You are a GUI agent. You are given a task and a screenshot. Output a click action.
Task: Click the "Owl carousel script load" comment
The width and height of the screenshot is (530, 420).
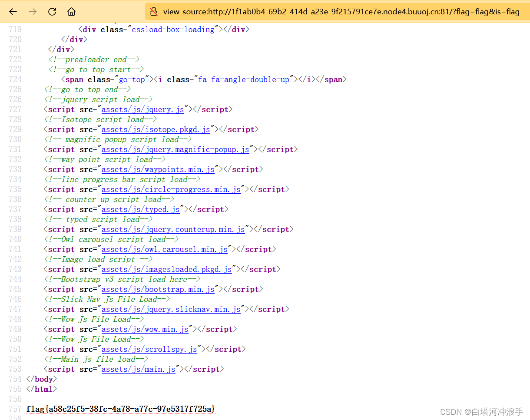(111, 239)
